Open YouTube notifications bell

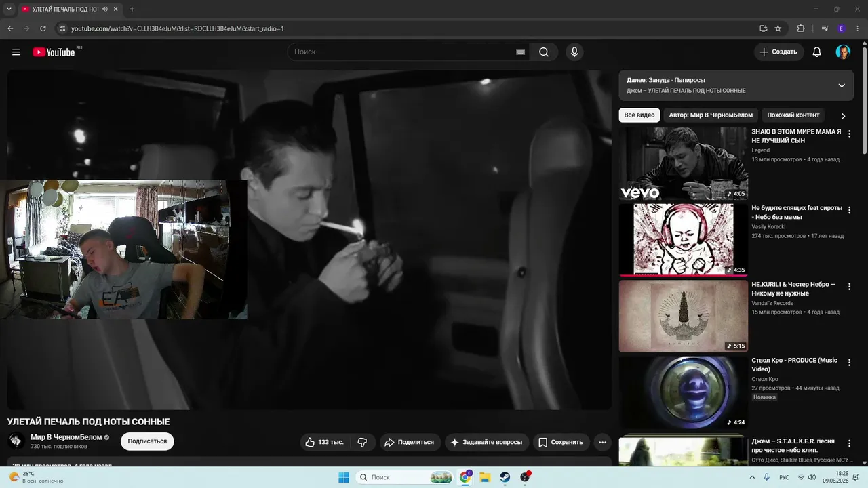click(x=817, y=52)
